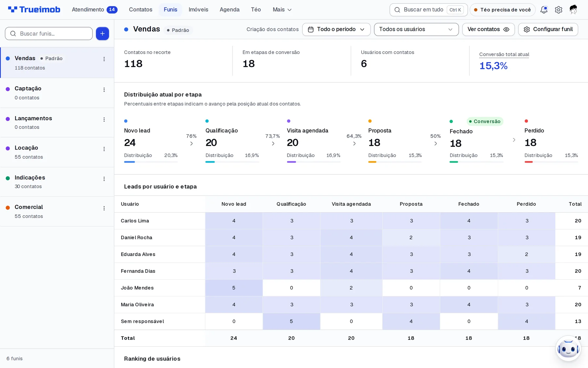Open options menu for Captação funnel
588x368 pixels.
[x=104, y=90]
